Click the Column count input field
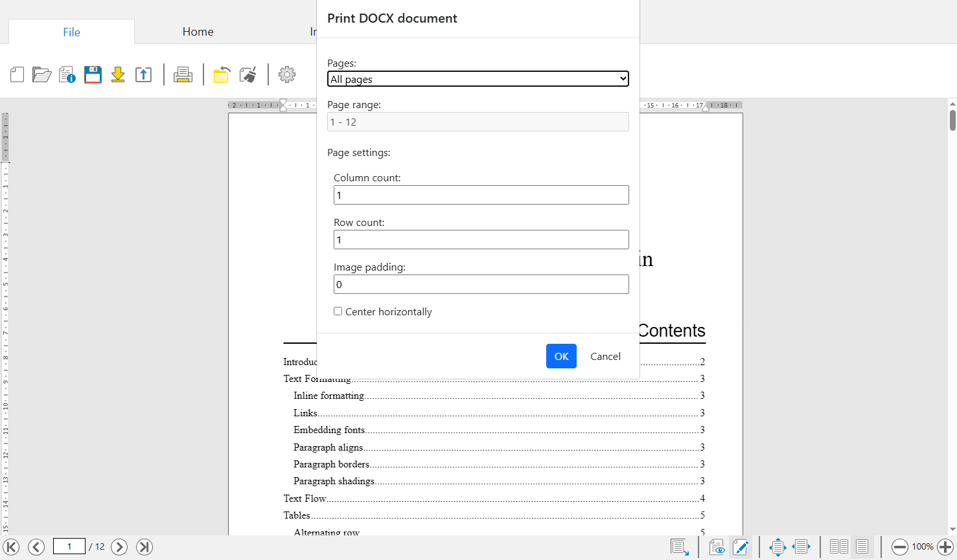 coord(481,195)
